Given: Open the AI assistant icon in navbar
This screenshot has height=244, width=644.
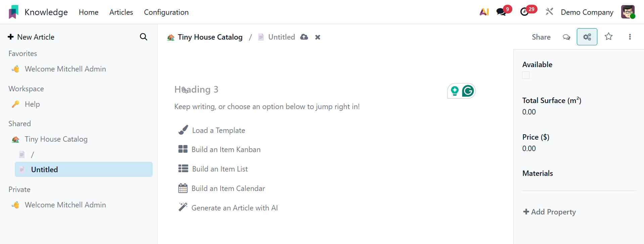Looking at the screenshot, I should pyautogui.click(x=484, y=12).
